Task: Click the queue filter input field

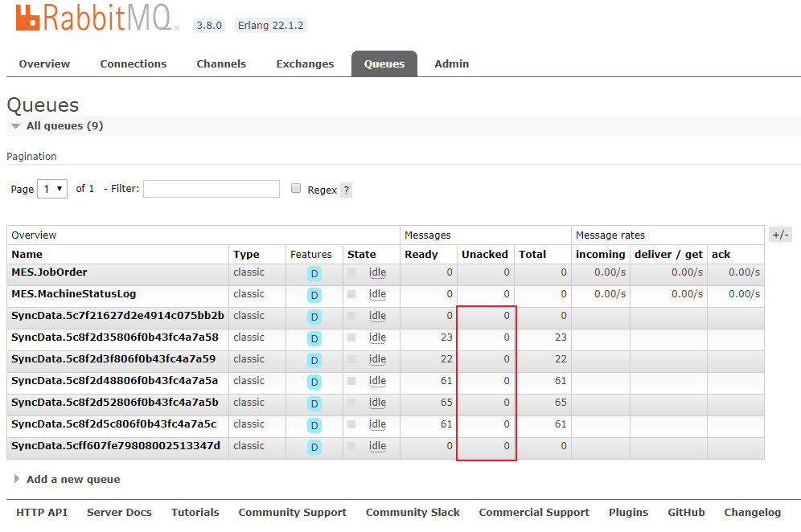Action: (x=212, y=188)
